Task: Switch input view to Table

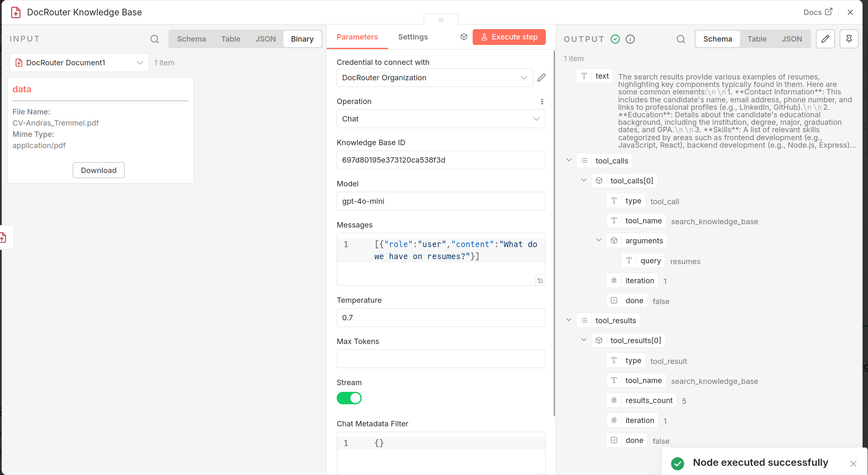Action: (x=231, y=39)
